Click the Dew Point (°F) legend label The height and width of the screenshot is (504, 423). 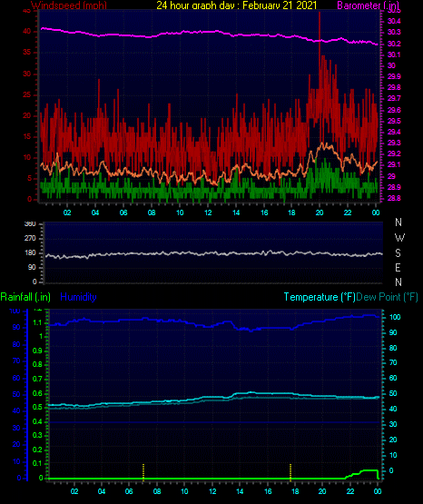point(387,297)
